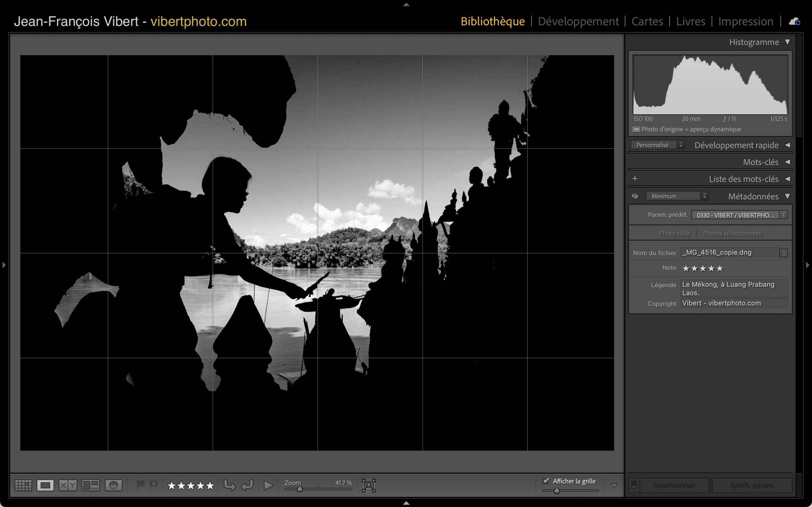Select Photos sélectionnées target option
The image size is (812, 507).
point(732,234)
